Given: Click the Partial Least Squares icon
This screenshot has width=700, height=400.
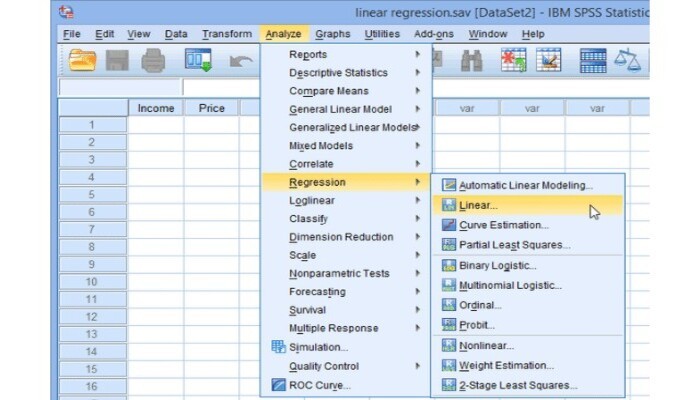Looking at the screenshot, I should point(449,245).
